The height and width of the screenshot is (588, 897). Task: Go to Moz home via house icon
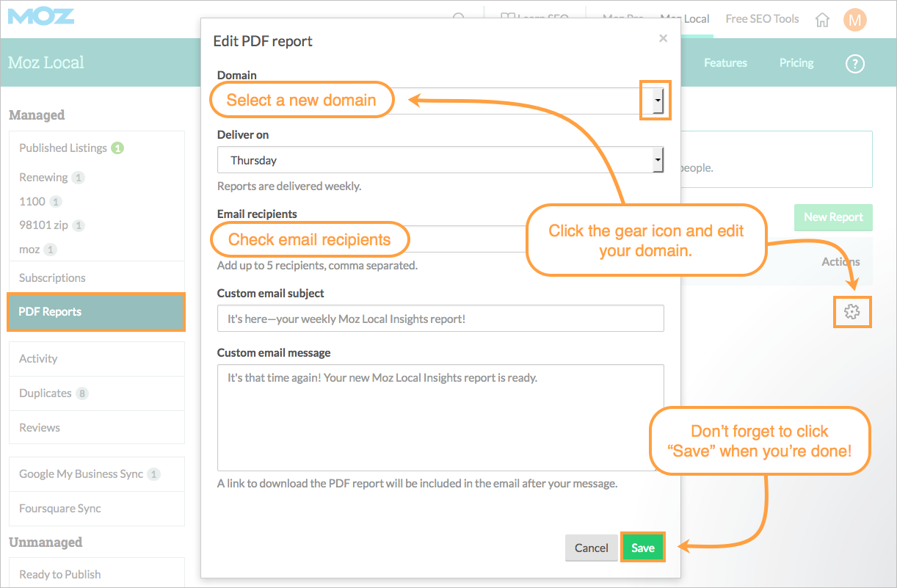pyautogui.click(x=822, y=20)
